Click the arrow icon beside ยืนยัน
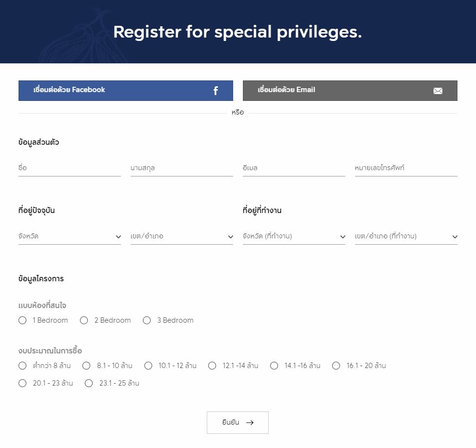476x448 pixels. click(250, 423)
